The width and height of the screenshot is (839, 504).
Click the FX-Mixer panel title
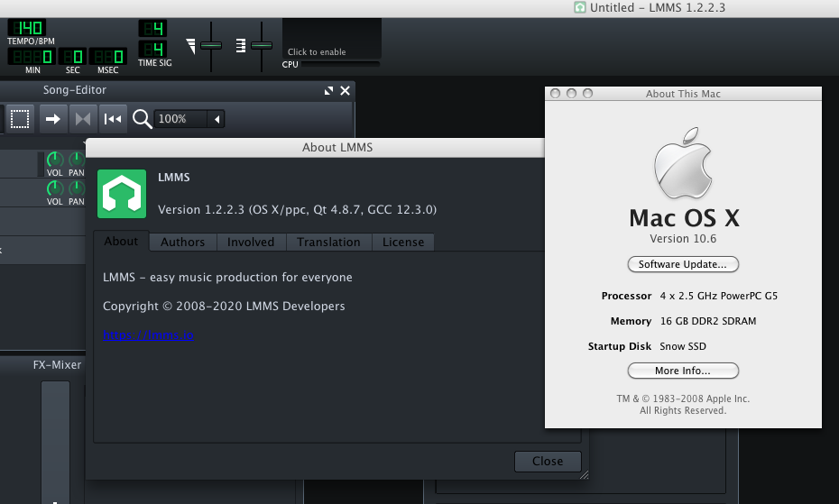click(57, 365)
